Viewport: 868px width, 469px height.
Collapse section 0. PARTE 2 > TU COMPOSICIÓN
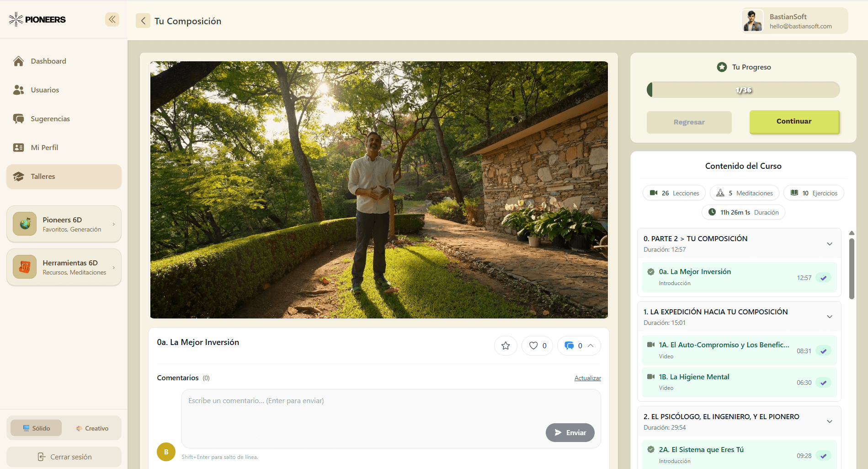(830, 244)
